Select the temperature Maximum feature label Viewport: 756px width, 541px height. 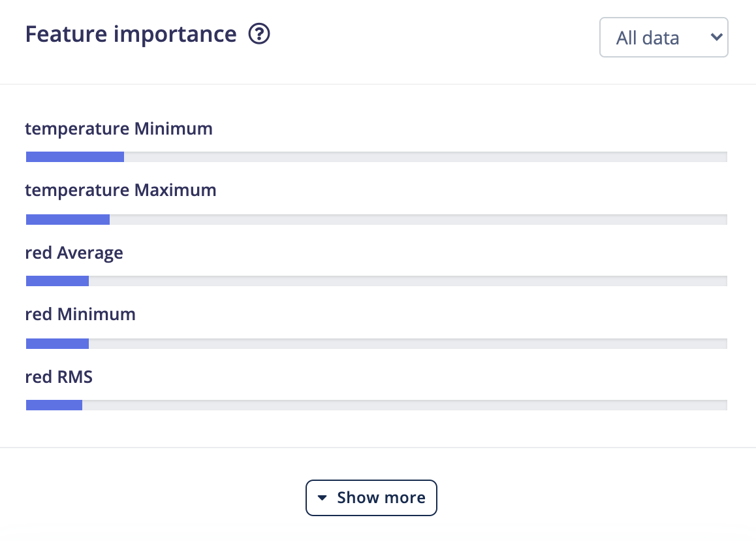click(121, 190)
